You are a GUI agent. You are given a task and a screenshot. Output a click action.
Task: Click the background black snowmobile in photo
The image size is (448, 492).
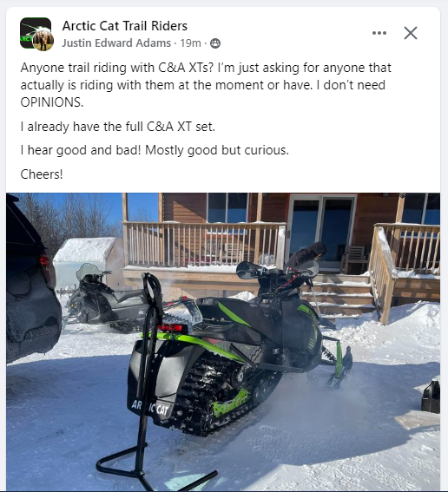coord(103,298)
